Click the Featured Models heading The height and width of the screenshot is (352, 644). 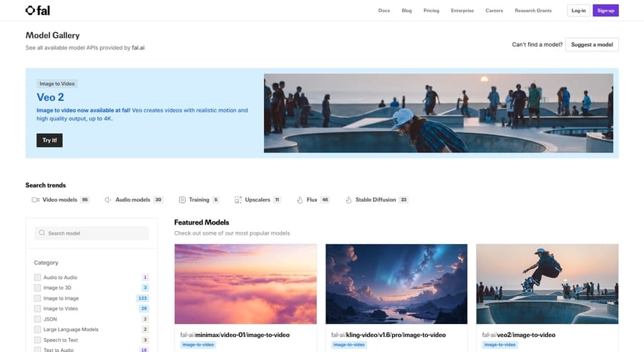(202, 223)
